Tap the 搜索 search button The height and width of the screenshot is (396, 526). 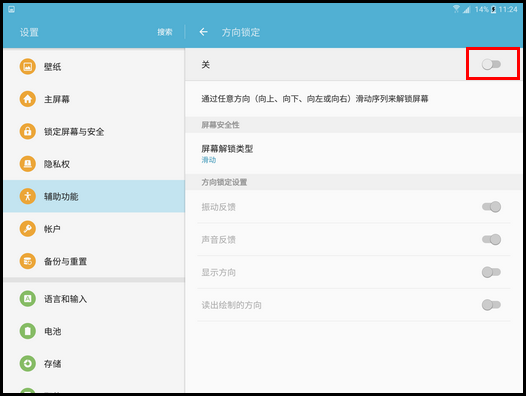tap(165, 32)
